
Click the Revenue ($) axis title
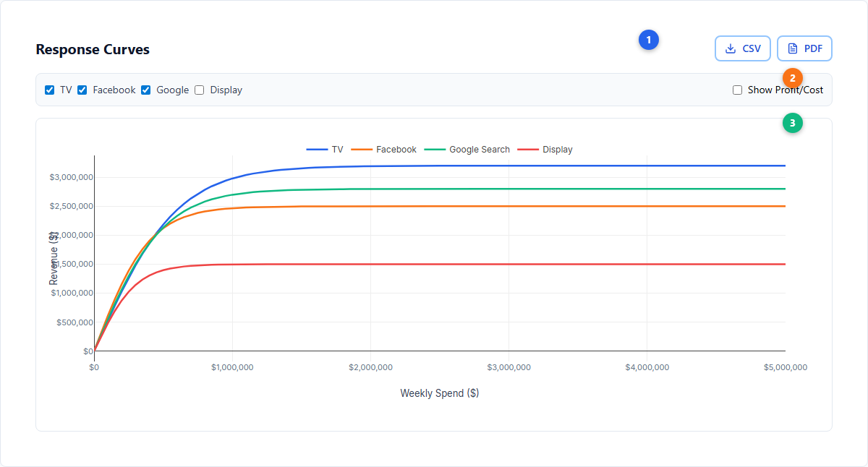(54, 258)
